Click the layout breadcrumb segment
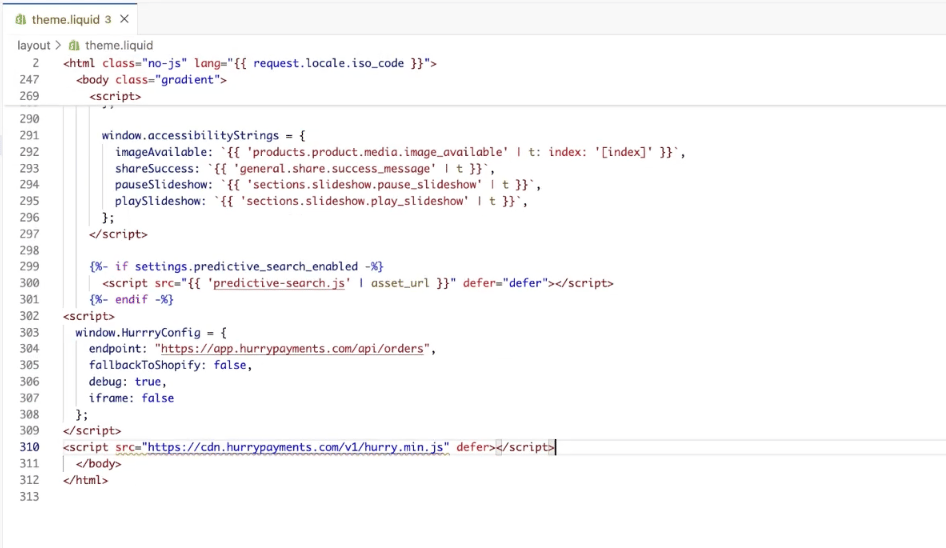This screenshot has width=946, height=548. pyautogui.click(x=34, y=45)
